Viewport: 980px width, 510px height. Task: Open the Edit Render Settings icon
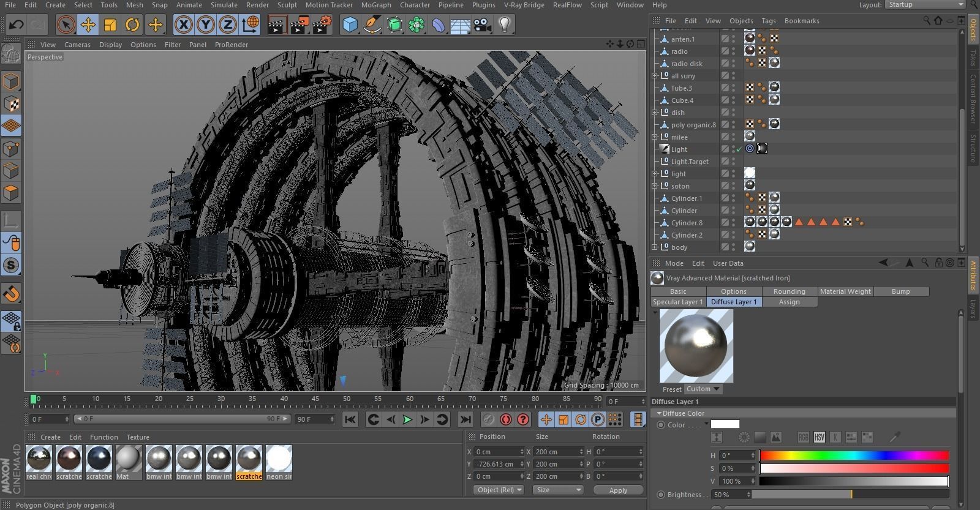(x=322, y=25)
